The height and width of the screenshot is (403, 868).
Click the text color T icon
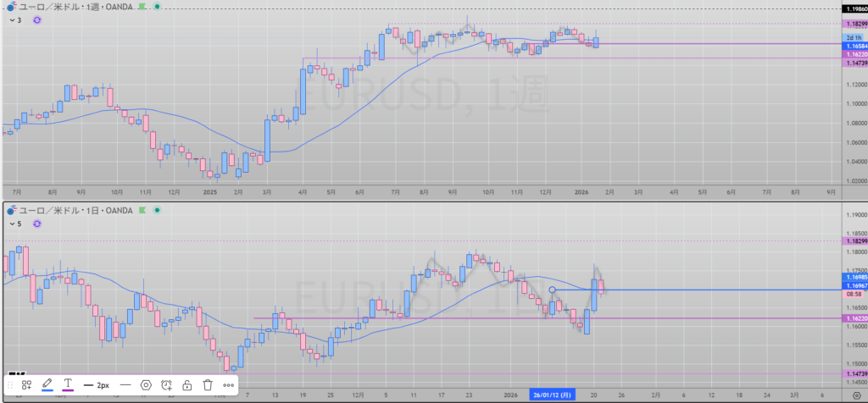[69, 384]
